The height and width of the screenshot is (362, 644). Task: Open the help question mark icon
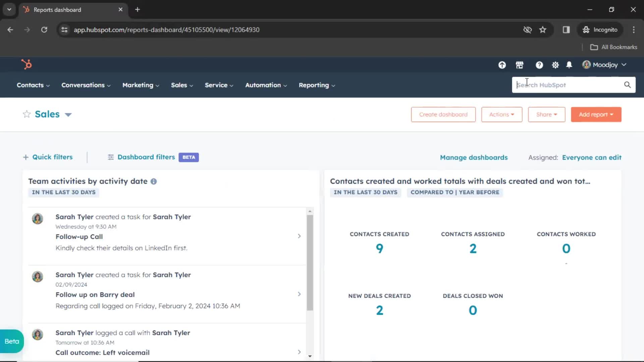click(539, 65)
